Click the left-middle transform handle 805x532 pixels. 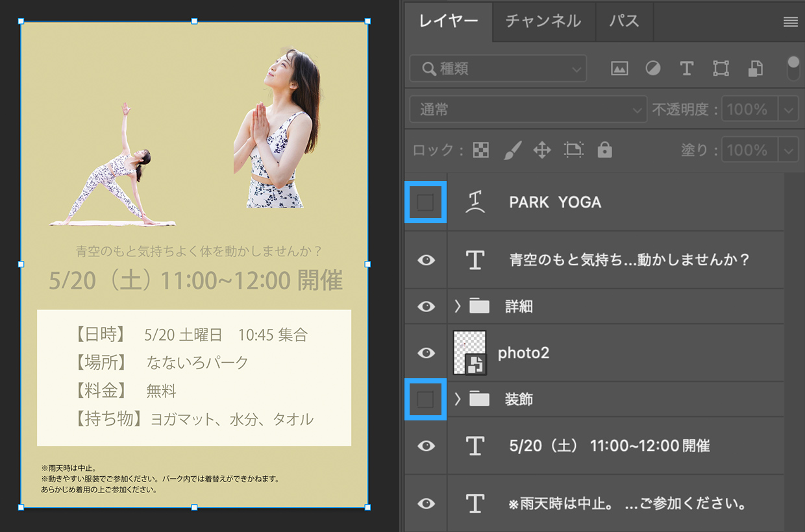(x=21, y=264)
